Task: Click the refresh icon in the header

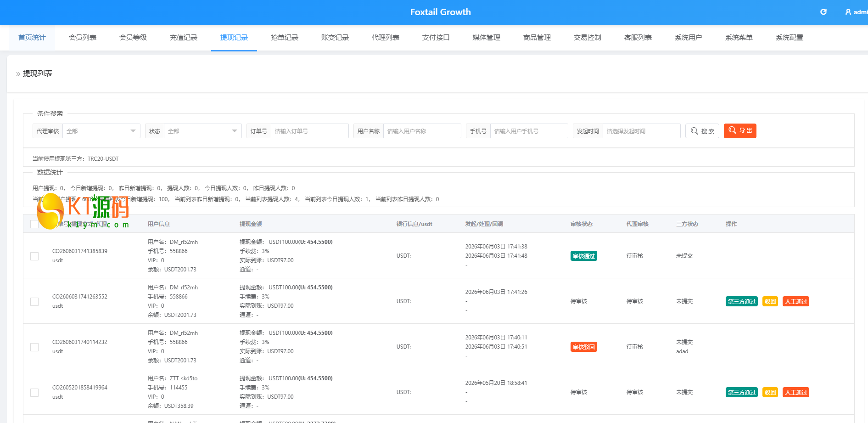Action: point(823,12)
